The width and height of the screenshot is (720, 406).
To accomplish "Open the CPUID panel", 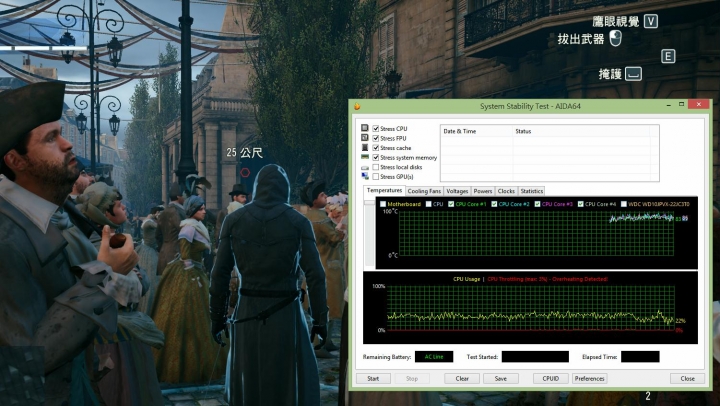I will [x=551, y=378].
